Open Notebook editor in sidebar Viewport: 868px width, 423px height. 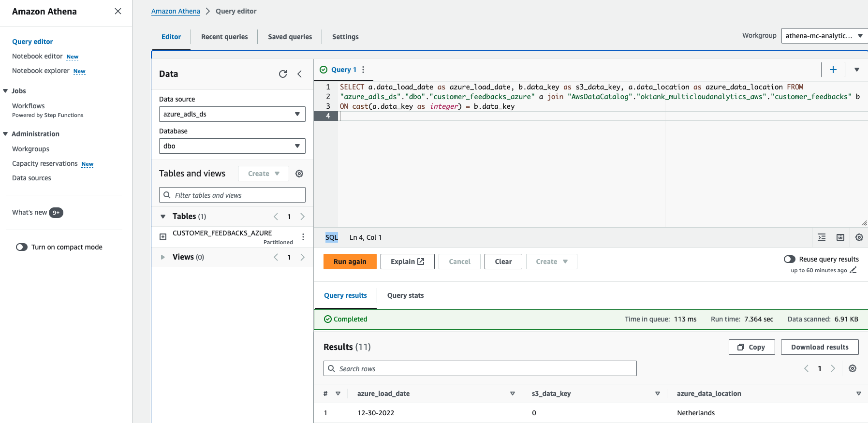click(37, 56)
